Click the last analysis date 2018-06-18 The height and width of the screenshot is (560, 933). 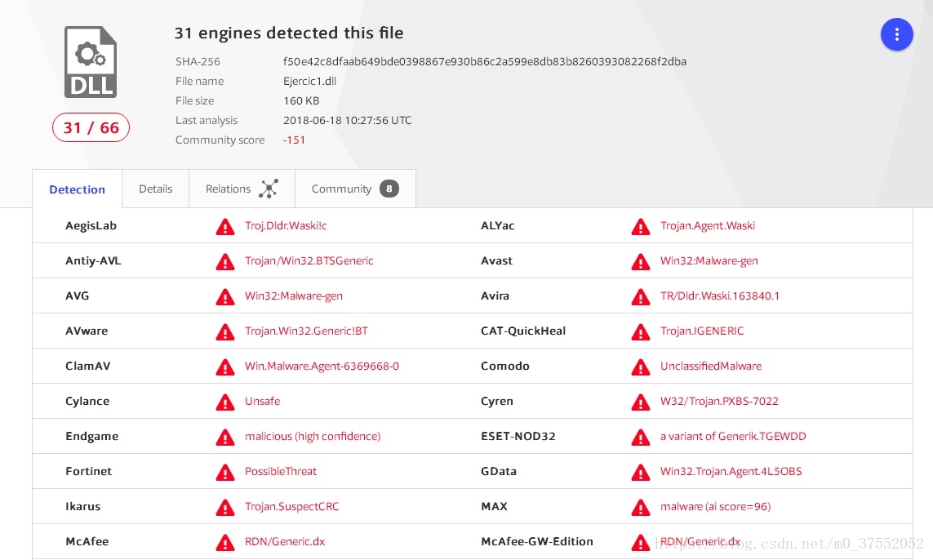click(x=347, y=120)
